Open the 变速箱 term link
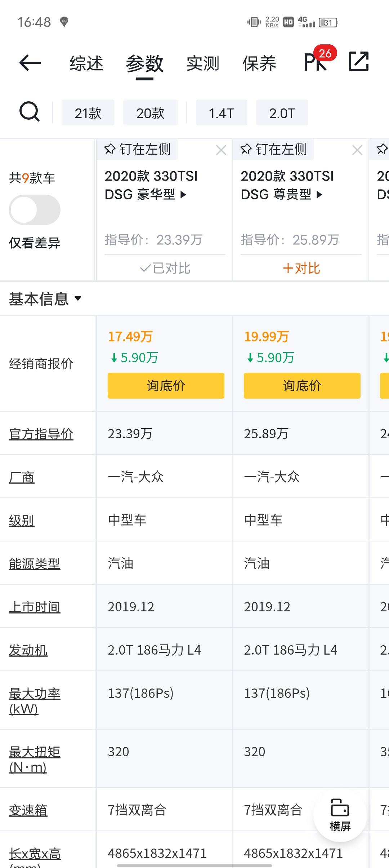 coord(28,810)
